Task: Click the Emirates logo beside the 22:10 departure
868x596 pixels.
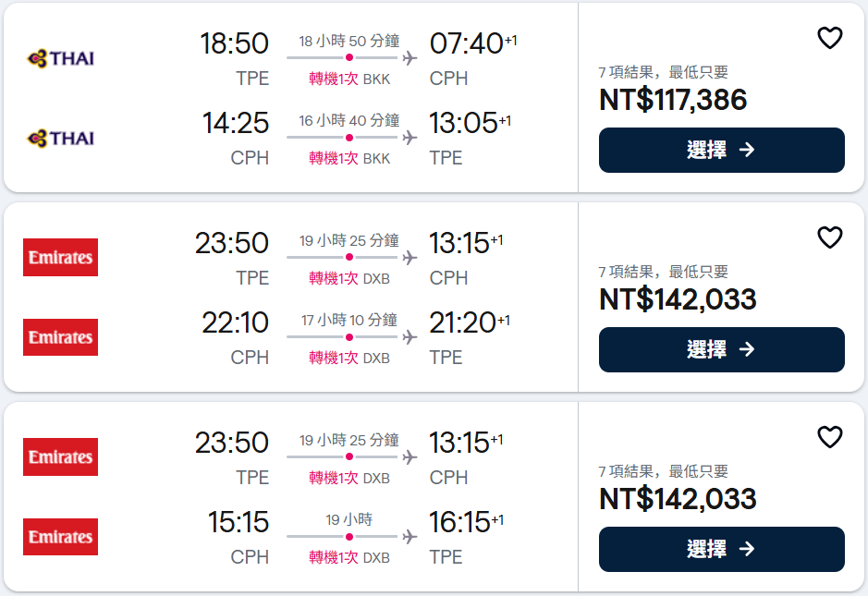Action: click(60, 337)
